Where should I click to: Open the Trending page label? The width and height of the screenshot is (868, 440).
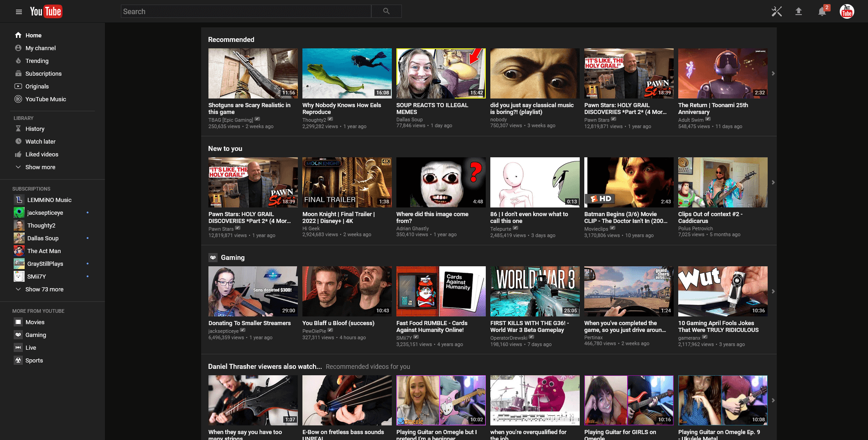(37, 61)
